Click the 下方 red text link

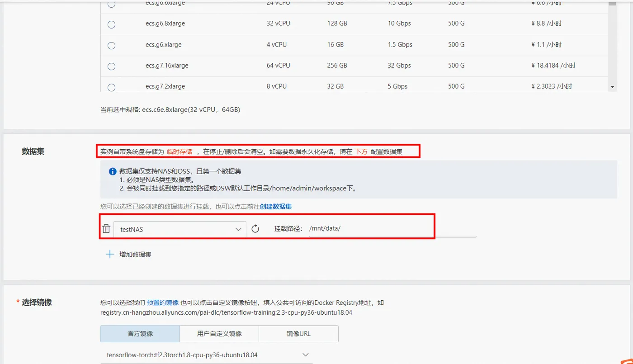(x=361, y=151)
